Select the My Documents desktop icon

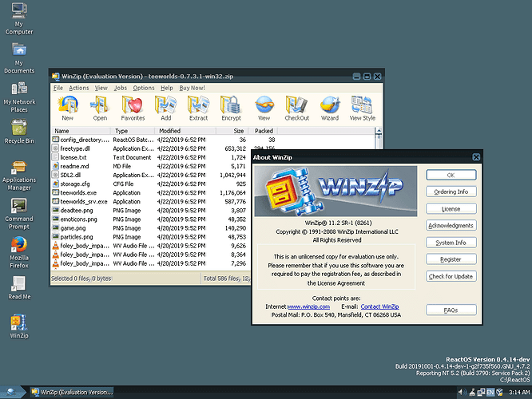click(19, 57)
